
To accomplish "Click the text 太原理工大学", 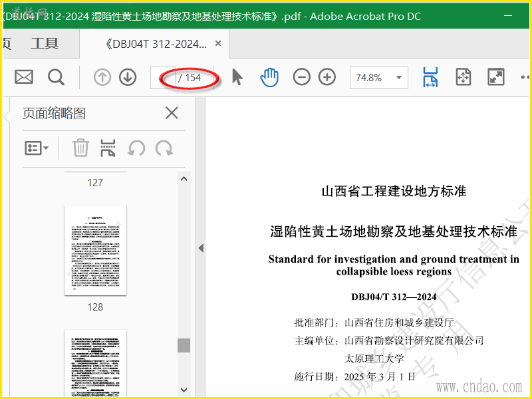I will point(374,358).
